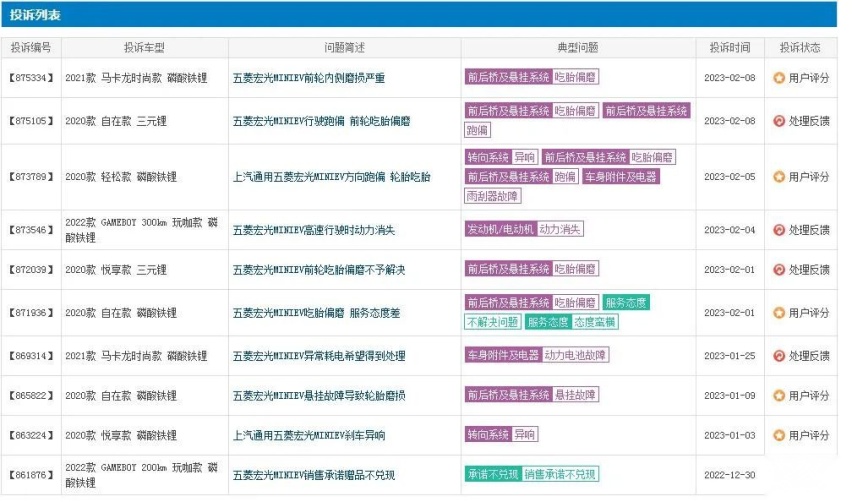852x502 pixels.
Task: Select complaint number 【869314】
Action: click(31, 356)
